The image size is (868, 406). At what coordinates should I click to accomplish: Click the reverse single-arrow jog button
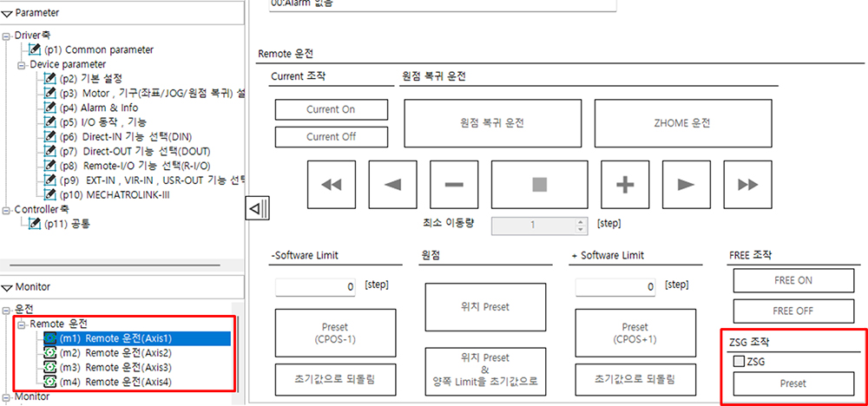coord(392,185)
